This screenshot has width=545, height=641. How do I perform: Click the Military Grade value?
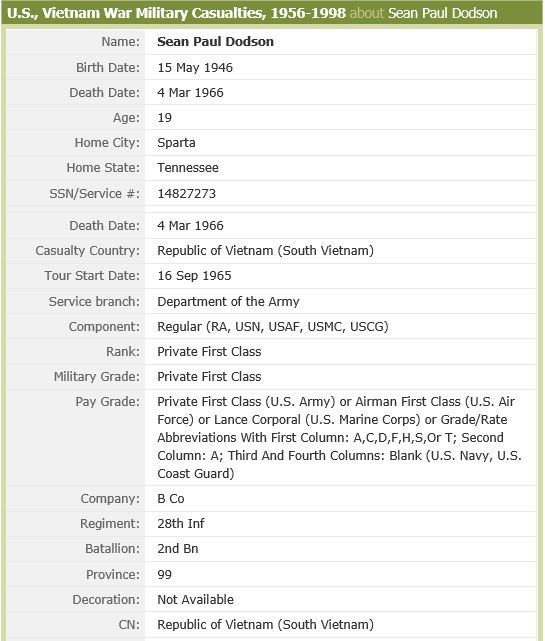pyautogui.click(x=209, y=377)
